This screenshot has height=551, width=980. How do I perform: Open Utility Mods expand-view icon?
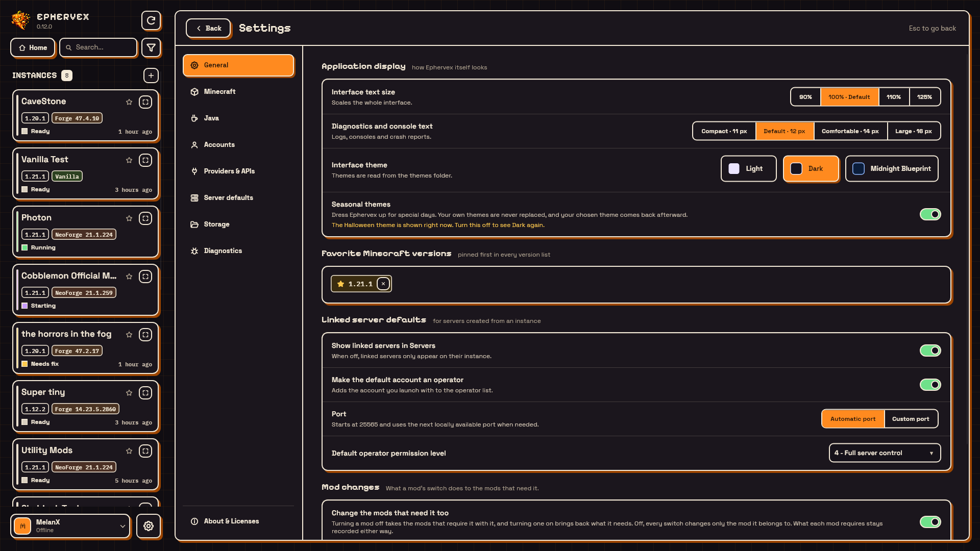[145, 451]
